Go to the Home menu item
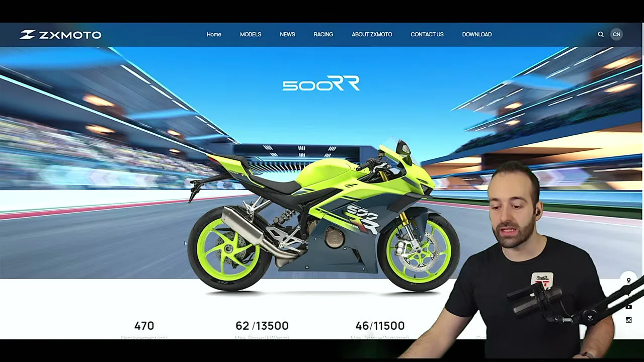The image size is (644, 362). click(214, 34)
